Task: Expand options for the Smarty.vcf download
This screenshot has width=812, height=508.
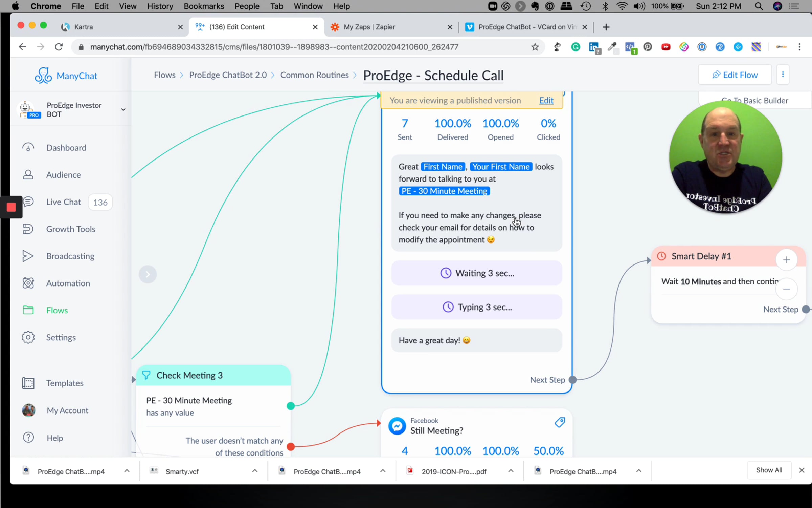Action: pyautogui.click(x=255, y=471)
